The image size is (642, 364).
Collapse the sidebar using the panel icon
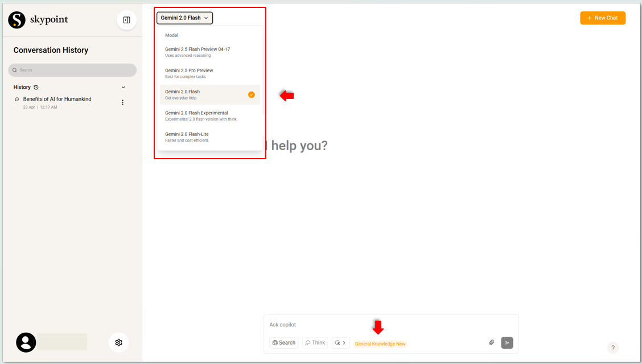(x=126, y=20)
